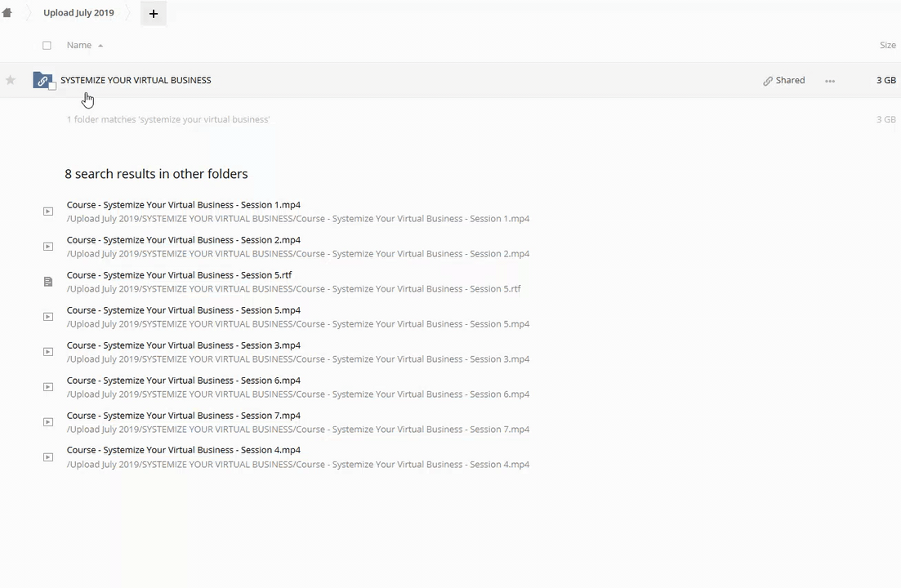
Task: Open the SYSTEMIZE YOUR VIRTUAL BUSINESS folder
Action: point(136,80)
